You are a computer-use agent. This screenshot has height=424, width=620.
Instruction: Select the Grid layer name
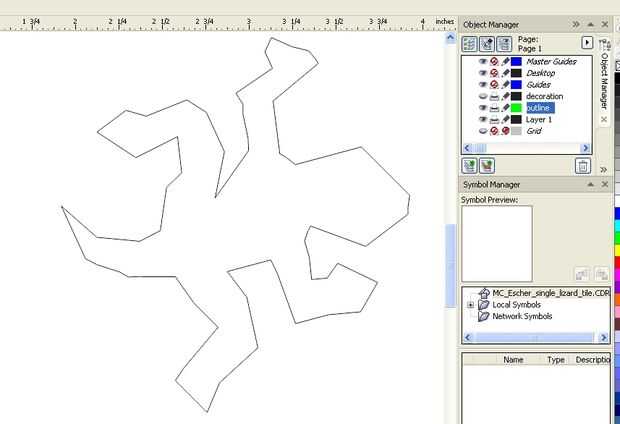[534, 131]
